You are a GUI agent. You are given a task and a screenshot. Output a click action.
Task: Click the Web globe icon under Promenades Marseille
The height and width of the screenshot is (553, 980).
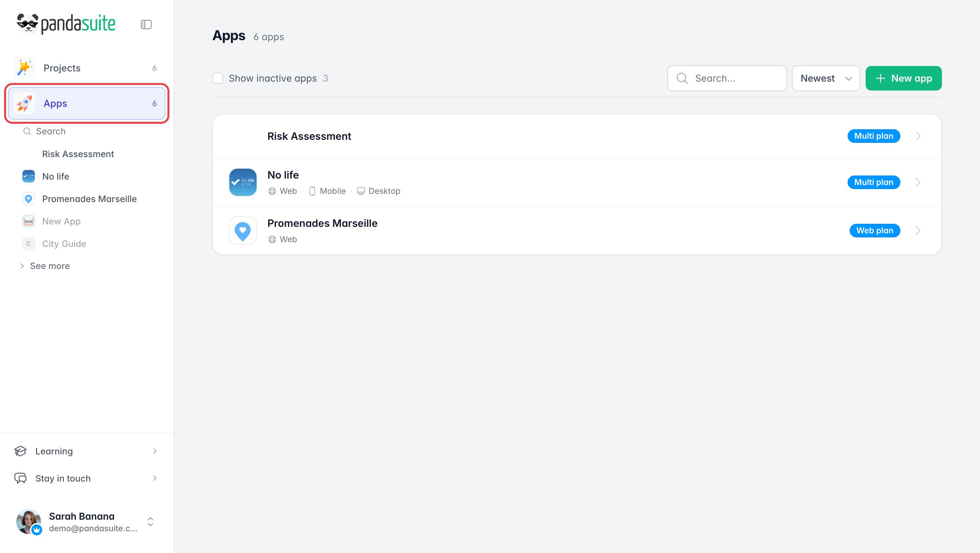(x=272, y=240)
